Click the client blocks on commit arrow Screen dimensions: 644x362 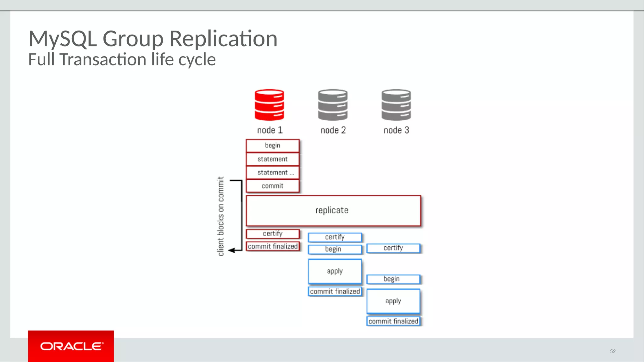[x=241, y=216]
